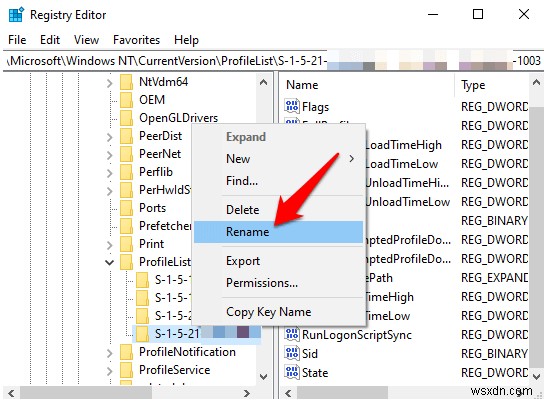Open the Favorites menu

pos(136,40)
